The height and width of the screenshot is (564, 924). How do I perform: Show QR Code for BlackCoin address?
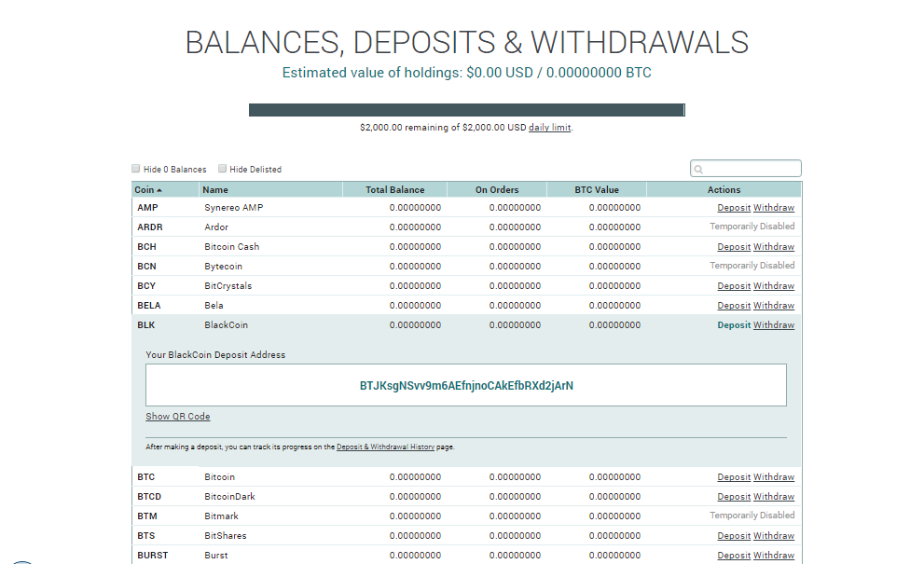click(x=177, y=416)
